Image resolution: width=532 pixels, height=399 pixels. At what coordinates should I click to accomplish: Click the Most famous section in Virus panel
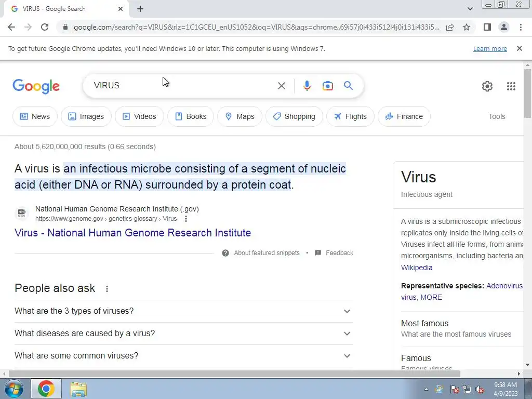[x=461, y=328]
